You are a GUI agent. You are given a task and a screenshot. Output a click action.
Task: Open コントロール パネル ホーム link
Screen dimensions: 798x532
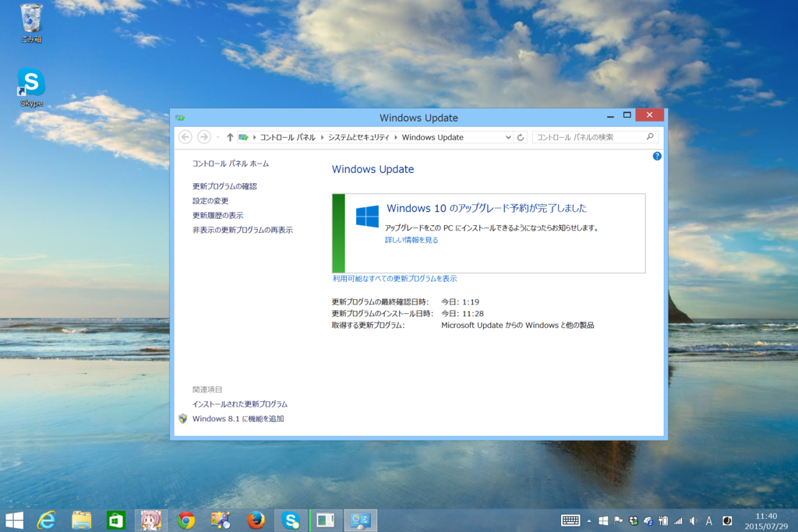click(231, 164)
